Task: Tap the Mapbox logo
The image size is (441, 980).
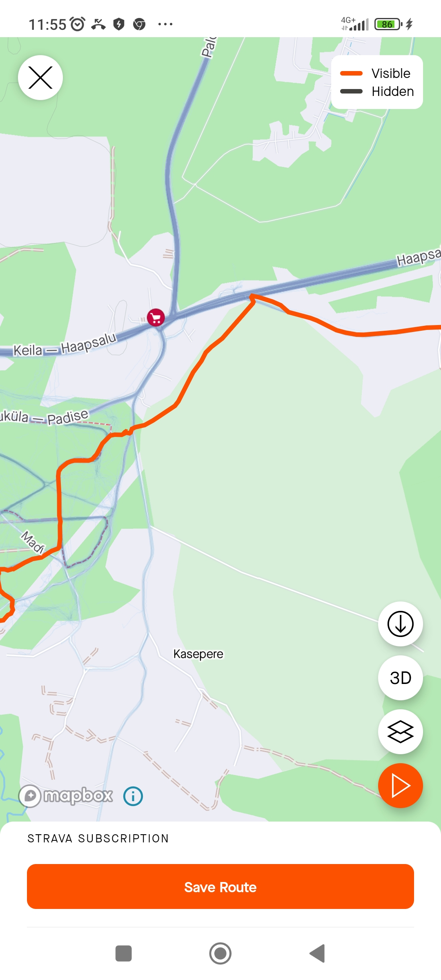Action: 66,796
